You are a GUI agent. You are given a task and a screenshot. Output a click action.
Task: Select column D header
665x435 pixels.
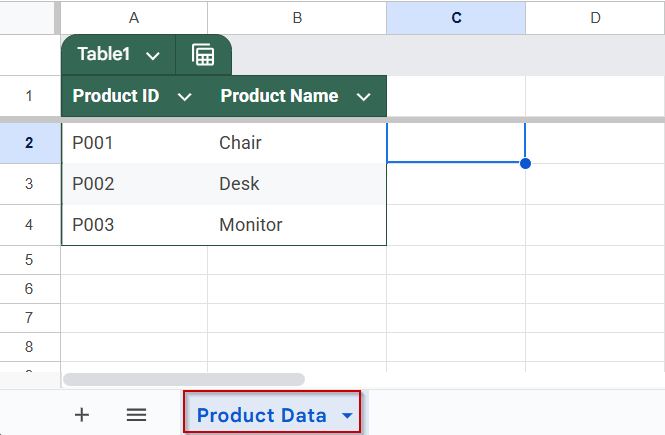(x=595, y=18)
